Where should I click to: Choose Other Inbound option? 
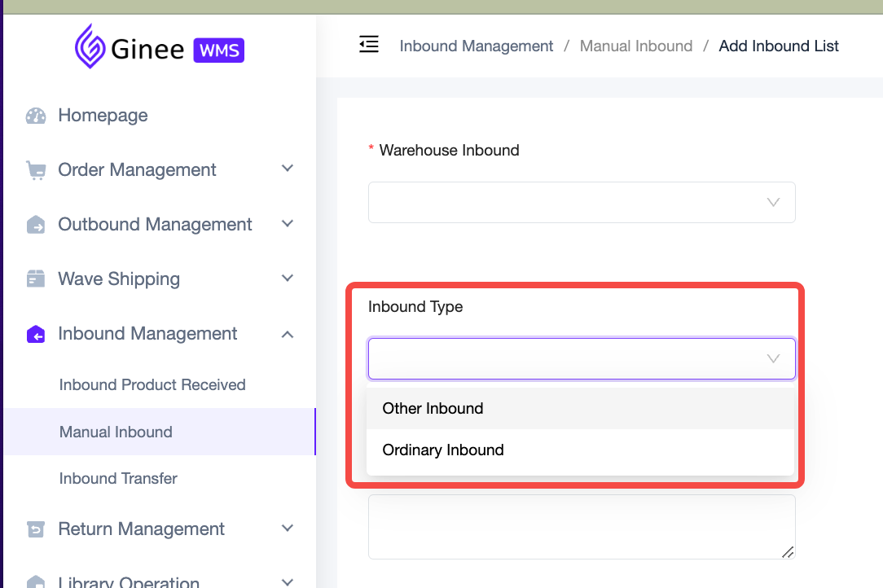pyautogui.click(x=433, y=409)
